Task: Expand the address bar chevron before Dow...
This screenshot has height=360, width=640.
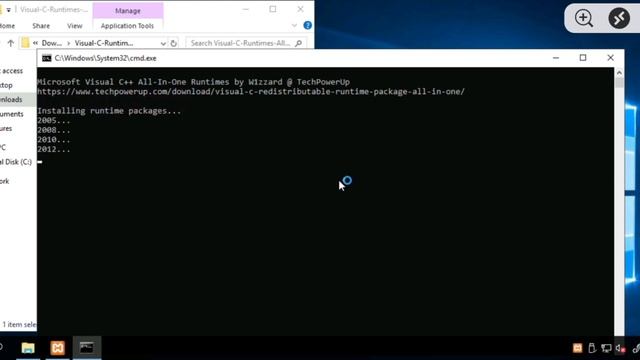Action: (36, 43)
